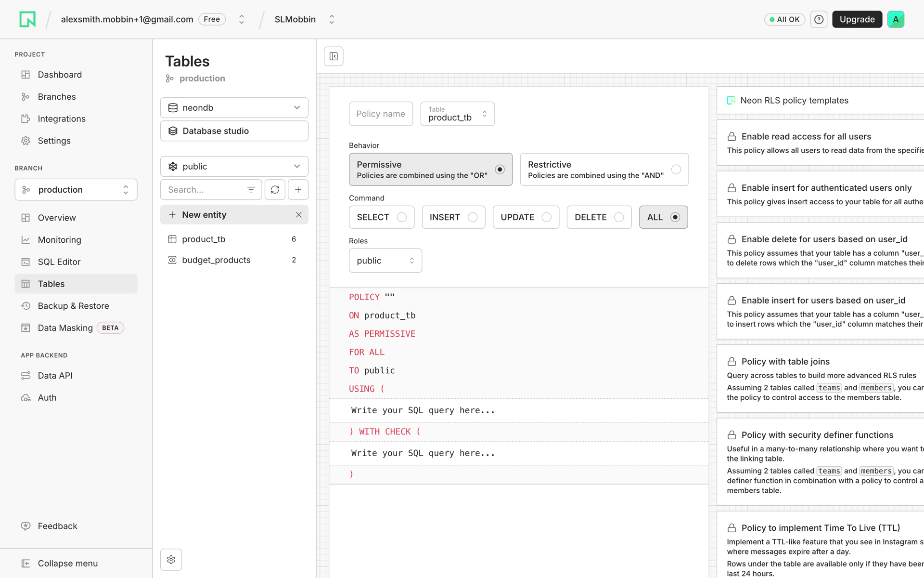Click the SQL Editor icon
The width and height of the screenshot is (924, 578).
pos(26,262)
